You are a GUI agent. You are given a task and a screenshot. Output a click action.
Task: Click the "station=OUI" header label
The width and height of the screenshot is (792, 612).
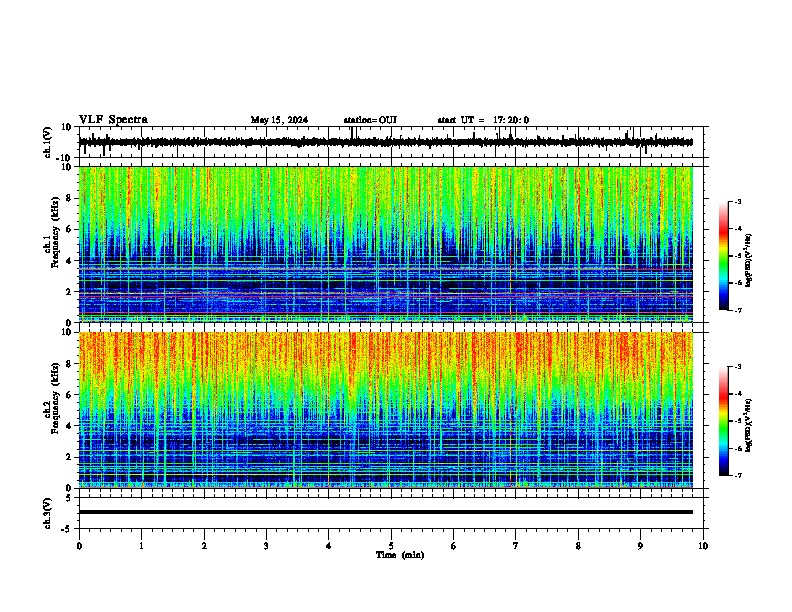370,120
